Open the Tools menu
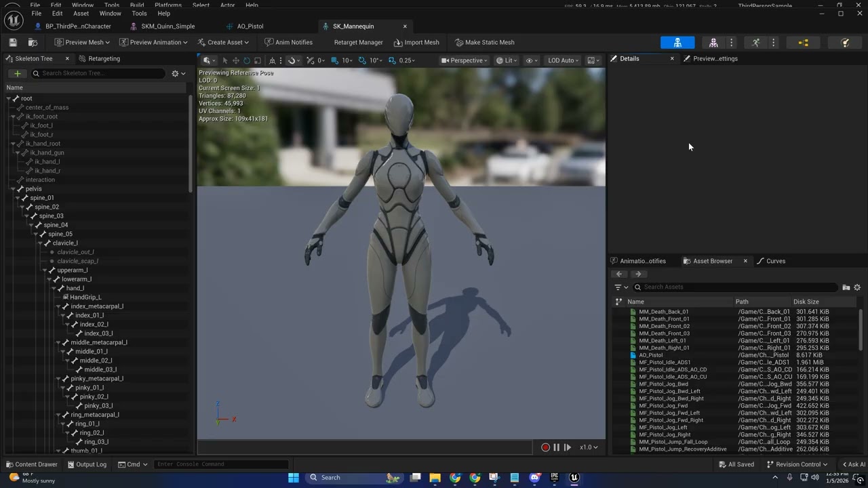This screenshot has width=868, height=488. (139, 14)
